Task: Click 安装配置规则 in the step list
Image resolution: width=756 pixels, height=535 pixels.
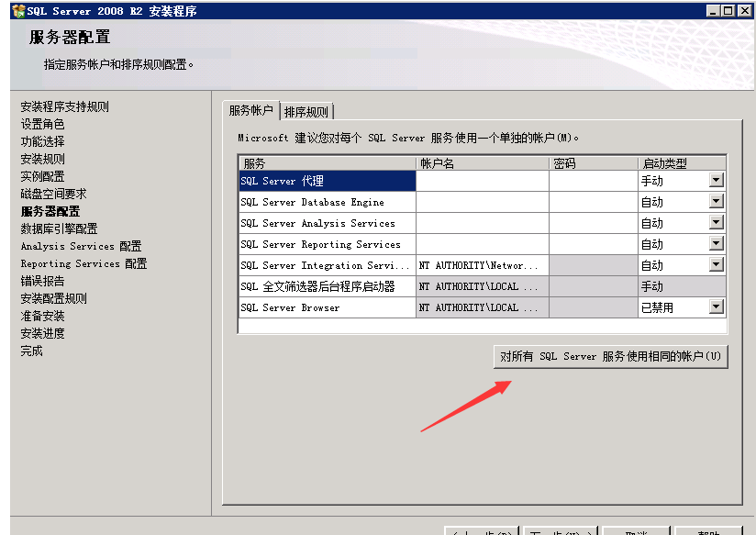Action: [53, 298]
